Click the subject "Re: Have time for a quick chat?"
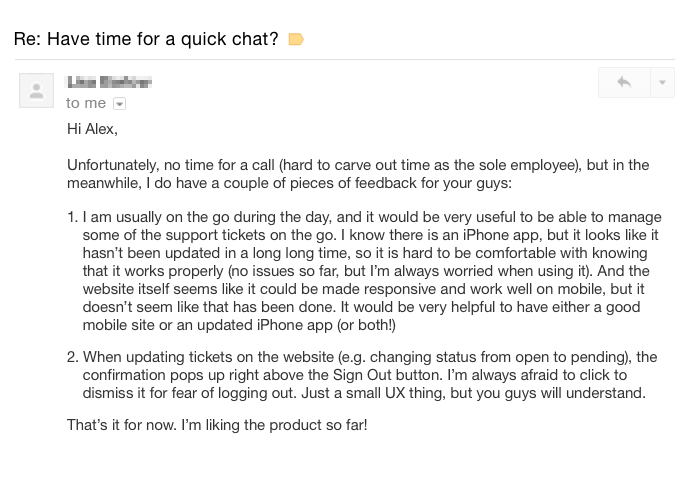The image size is (690, 480). click(x=146, y=39)
